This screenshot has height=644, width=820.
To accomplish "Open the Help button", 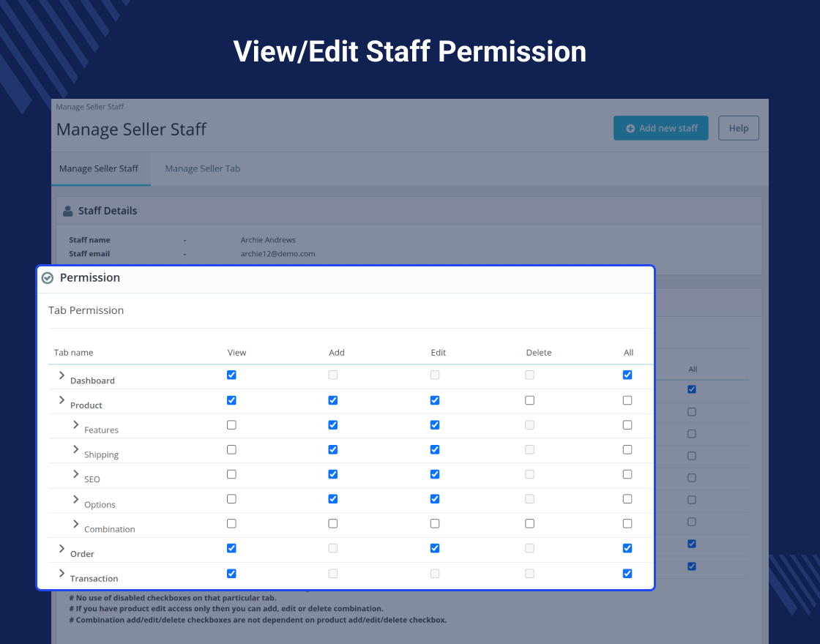I will click(x=739, y=128).
